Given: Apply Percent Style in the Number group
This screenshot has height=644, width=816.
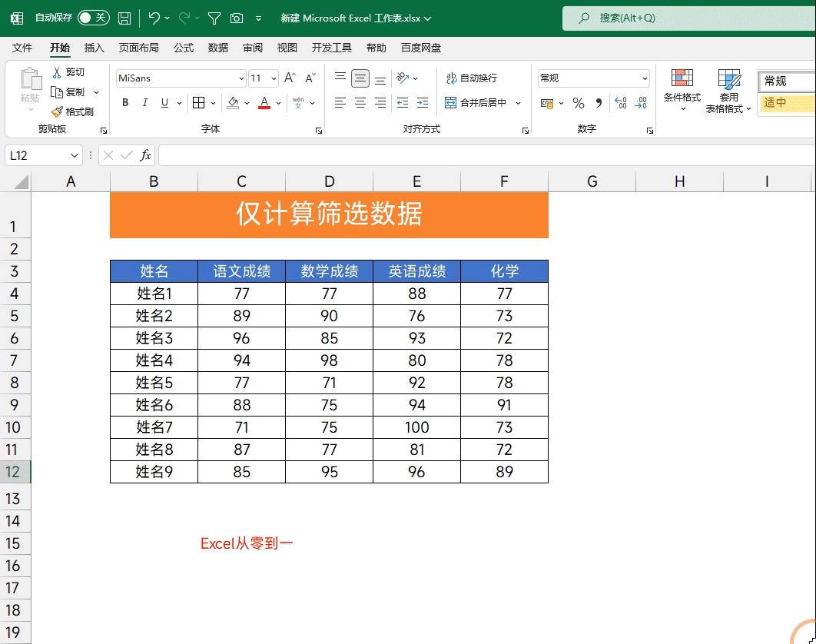Looking at the screenshot, I should point(578,102).
